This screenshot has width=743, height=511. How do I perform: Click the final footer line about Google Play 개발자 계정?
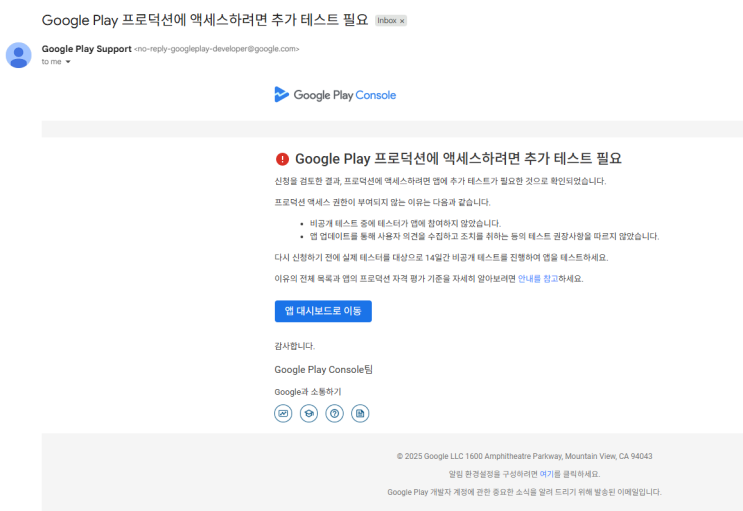coord(524,492)
